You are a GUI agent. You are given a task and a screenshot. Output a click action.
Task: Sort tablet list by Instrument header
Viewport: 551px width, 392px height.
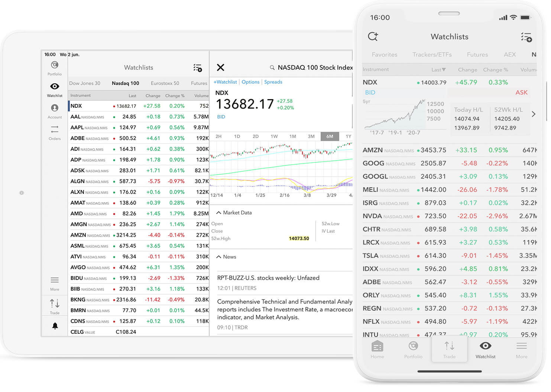pyautogui.click(x=81, y=95)
